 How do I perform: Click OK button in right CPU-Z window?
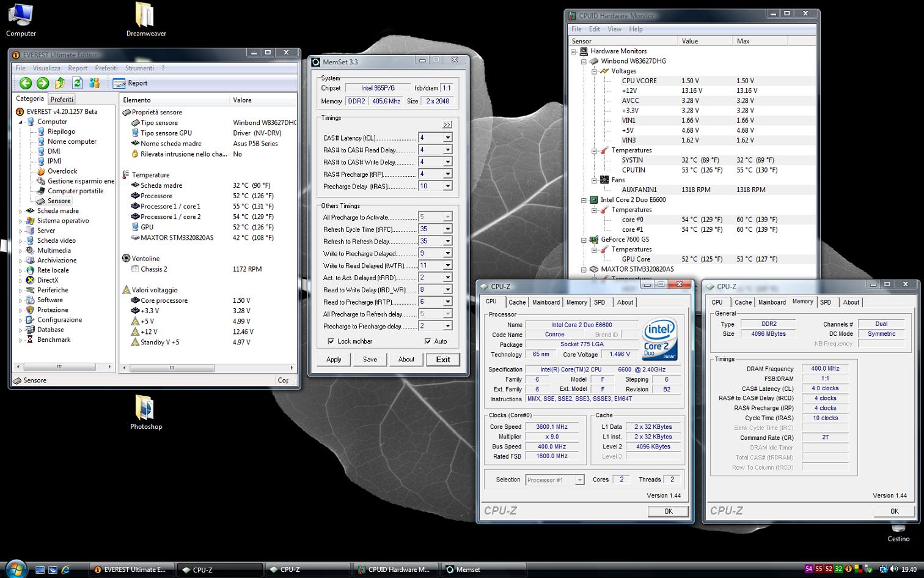(894, 511)
